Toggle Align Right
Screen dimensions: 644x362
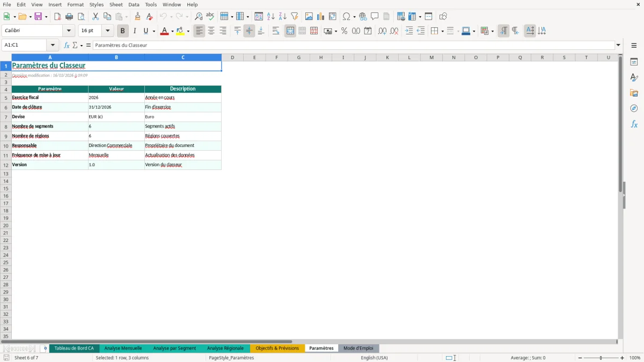click(x=223, y=31)
